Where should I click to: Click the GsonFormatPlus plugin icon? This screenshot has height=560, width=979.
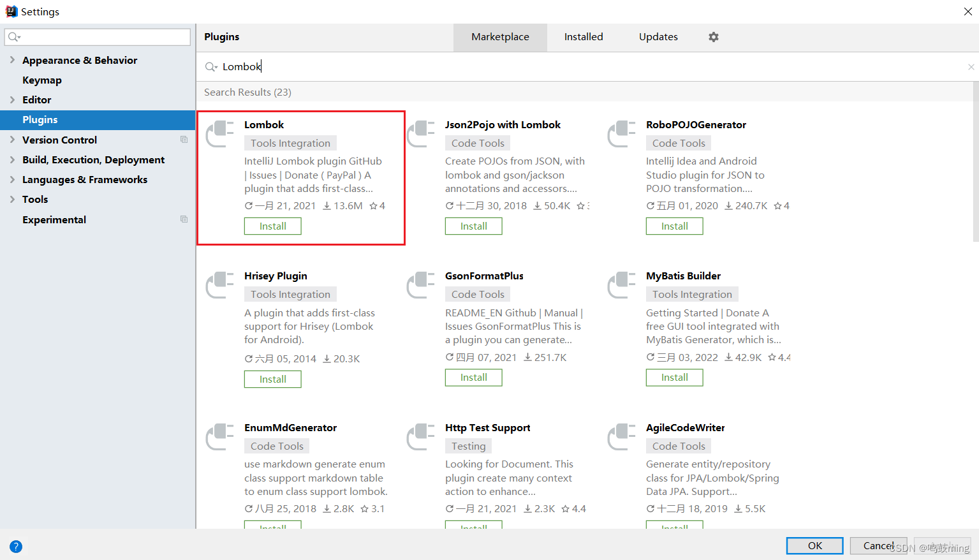[421, 284]
